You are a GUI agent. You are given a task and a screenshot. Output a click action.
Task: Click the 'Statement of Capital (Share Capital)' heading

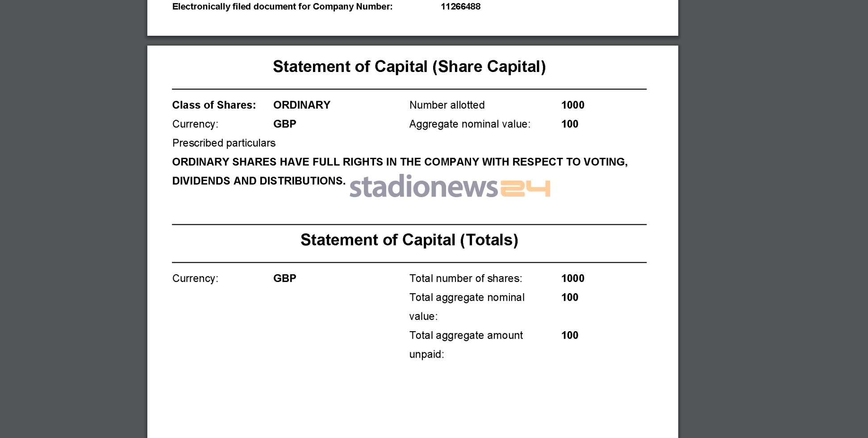coord(409,67)
